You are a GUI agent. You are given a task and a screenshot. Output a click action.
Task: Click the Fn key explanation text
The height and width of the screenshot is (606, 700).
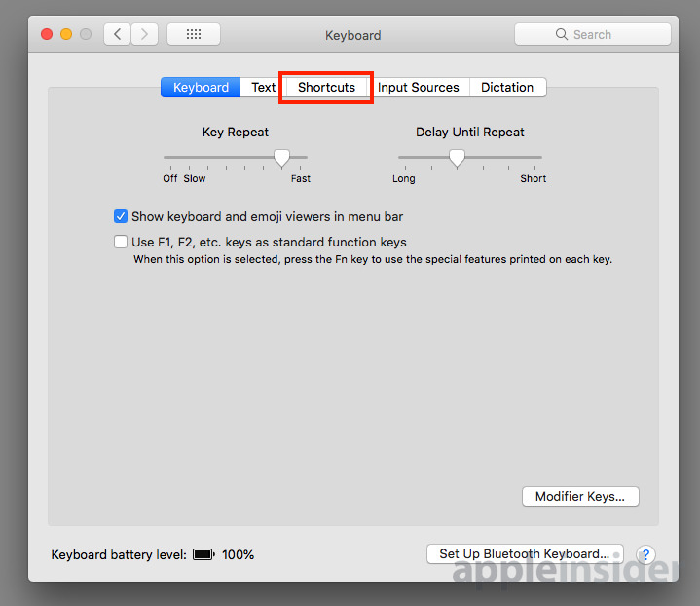pyautogui.click(x=373, y=260)
